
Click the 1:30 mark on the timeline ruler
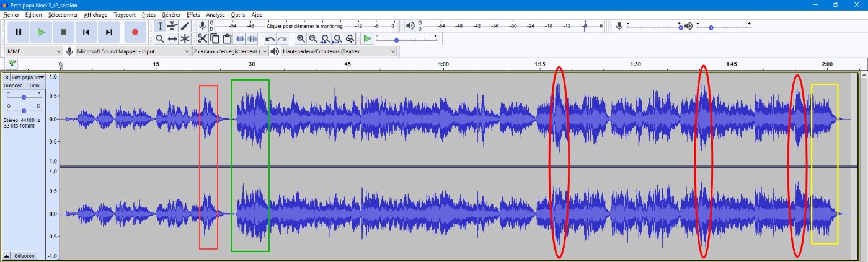tap(635, 64)
